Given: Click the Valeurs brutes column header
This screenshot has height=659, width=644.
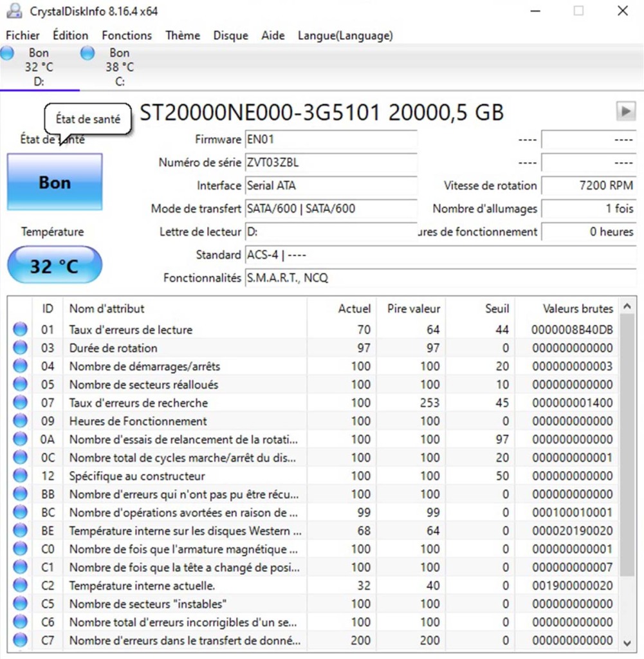Looking at the screenshot, I should 566,308.
